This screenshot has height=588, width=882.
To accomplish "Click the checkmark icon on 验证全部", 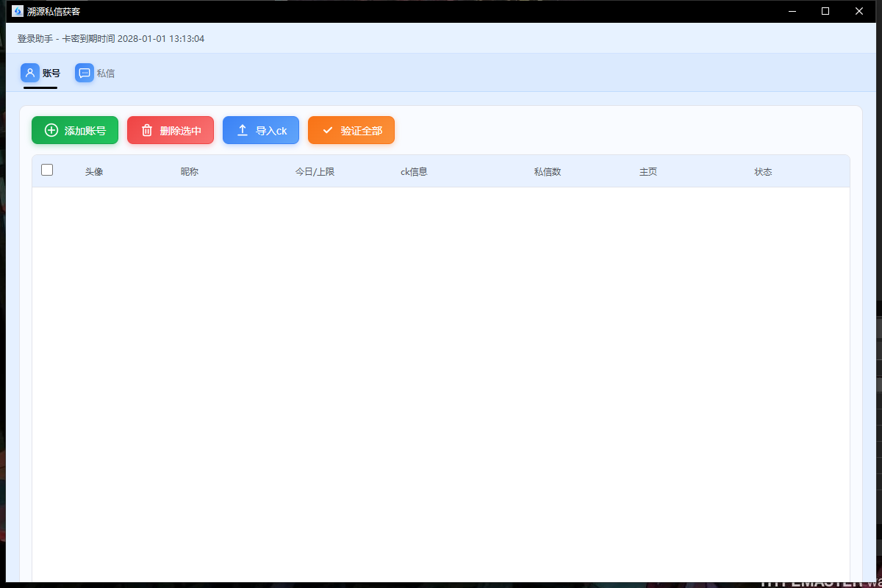I will 328,130.
